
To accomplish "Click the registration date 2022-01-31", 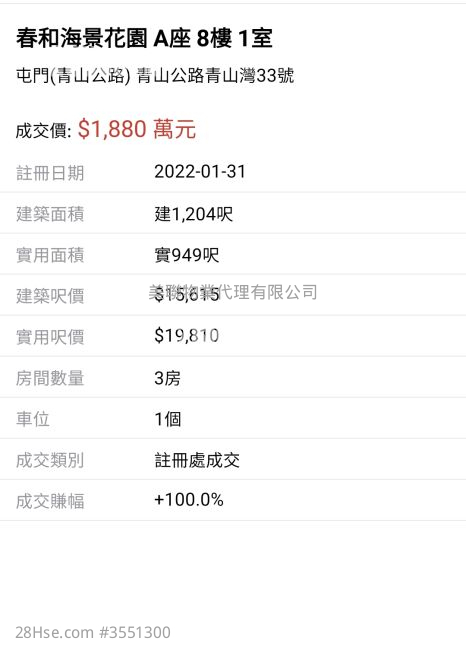I will tap(200, 172).
